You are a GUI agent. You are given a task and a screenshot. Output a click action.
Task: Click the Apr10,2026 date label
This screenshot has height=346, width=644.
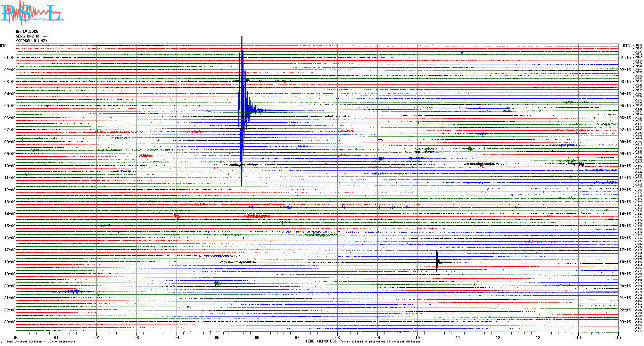27,31
